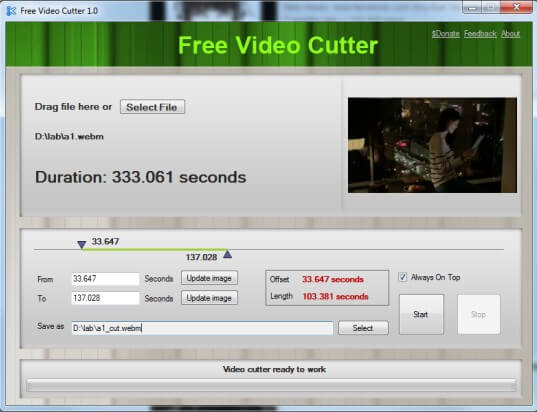The width and height of the screenshot is (537, 412).
Task: Click Select button beside Save as field
Action: coord(363,328)
